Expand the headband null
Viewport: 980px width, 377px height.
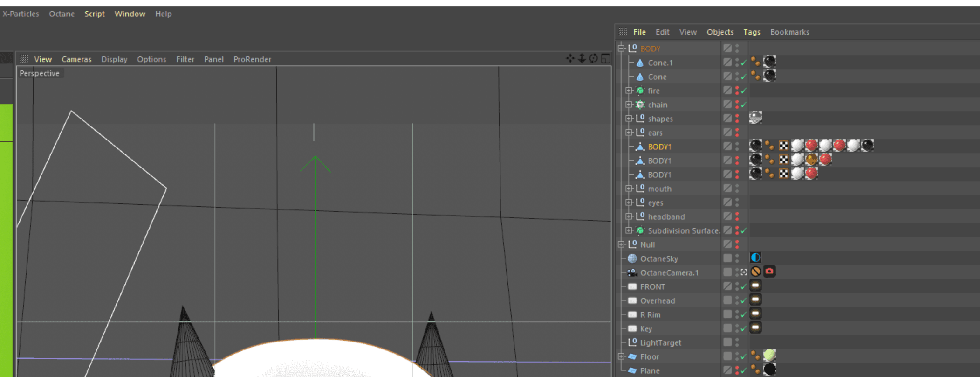pyautogui.click(x=629, y=216)
